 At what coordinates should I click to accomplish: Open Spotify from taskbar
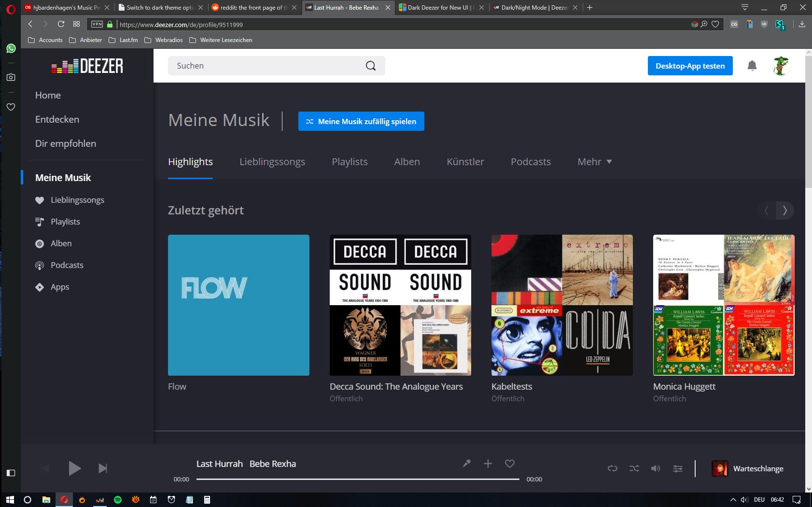[118, 500]
